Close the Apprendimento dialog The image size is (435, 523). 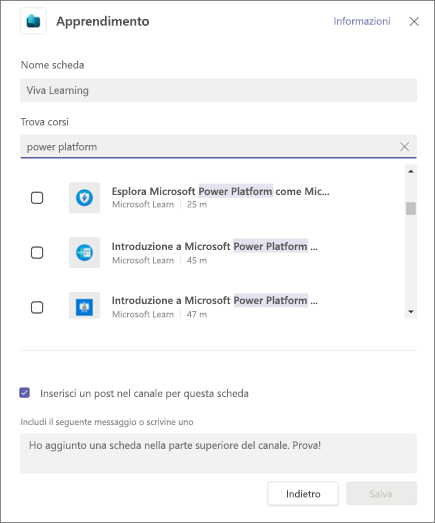point(414,21)
